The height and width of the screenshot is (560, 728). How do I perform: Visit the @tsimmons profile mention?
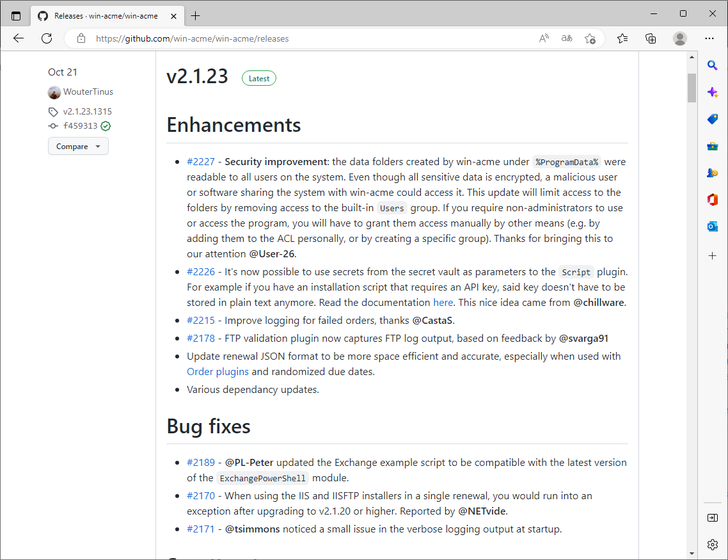pyautogui.click(x=253, y=529)
